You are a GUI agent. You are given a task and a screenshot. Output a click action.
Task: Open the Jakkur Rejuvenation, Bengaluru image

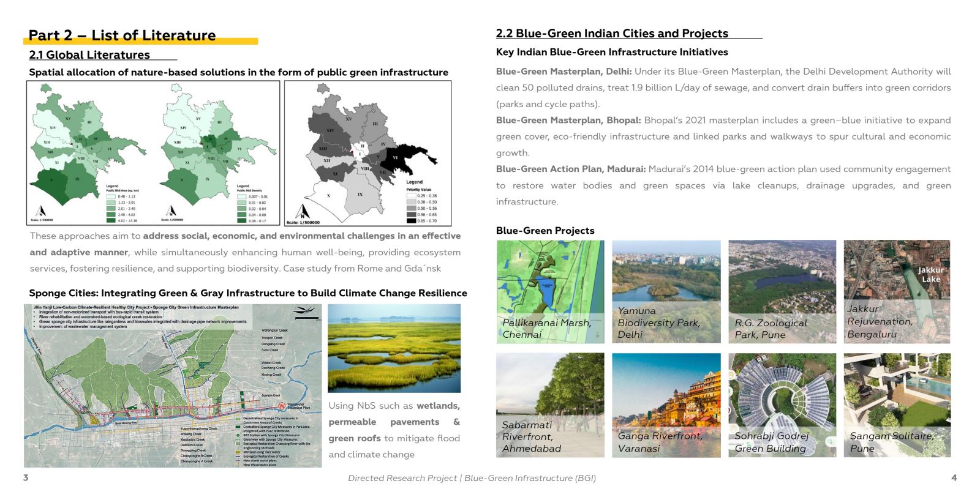(x=897, y=291)
